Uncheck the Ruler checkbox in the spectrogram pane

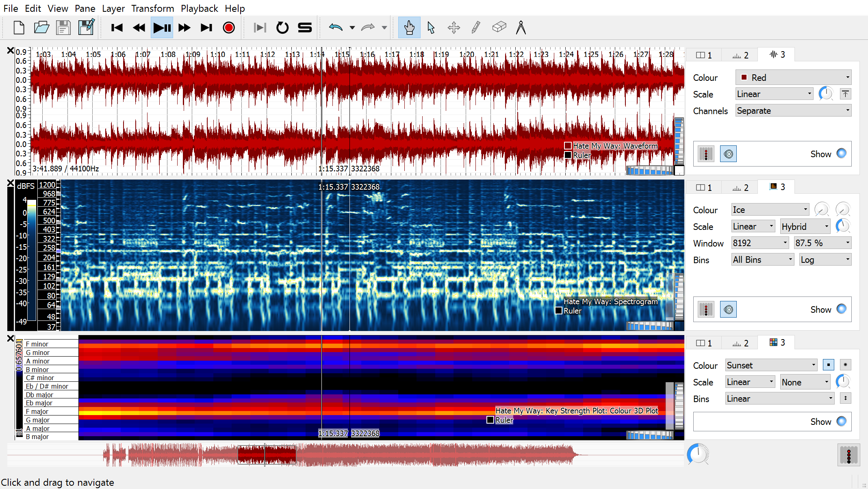[x=558, y=310]
